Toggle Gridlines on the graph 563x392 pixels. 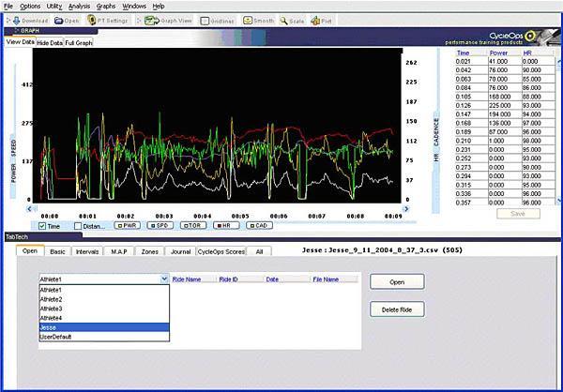[220, 20]
